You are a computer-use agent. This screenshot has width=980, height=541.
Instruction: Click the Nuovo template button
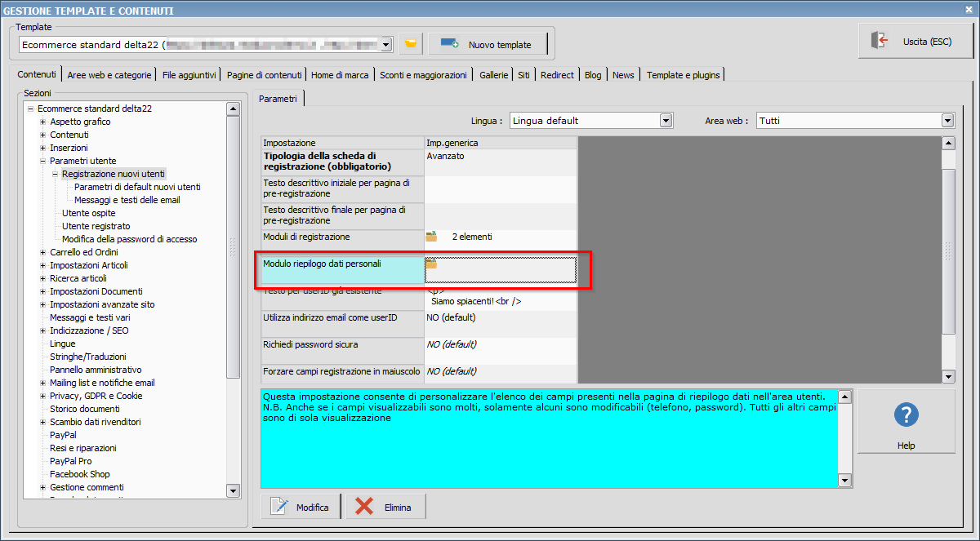click(x=488, y=44)
